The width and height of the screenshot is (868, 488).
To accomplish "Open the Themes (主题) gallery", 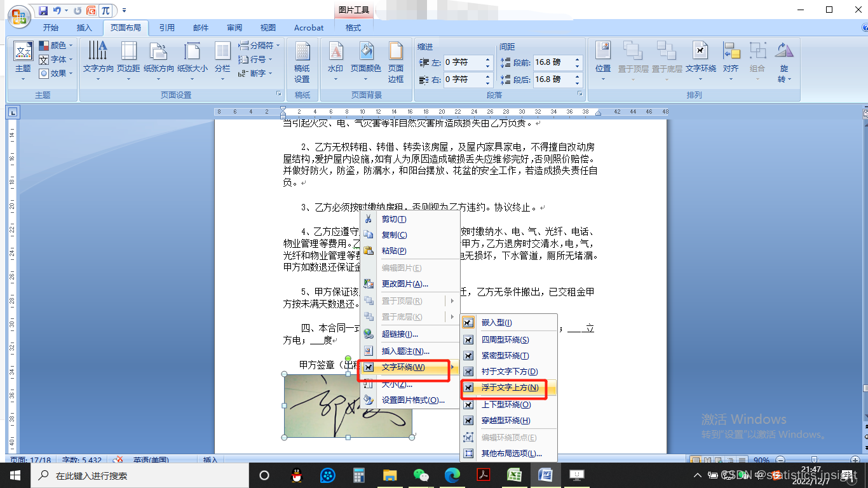I will click(x=24, y=61).
